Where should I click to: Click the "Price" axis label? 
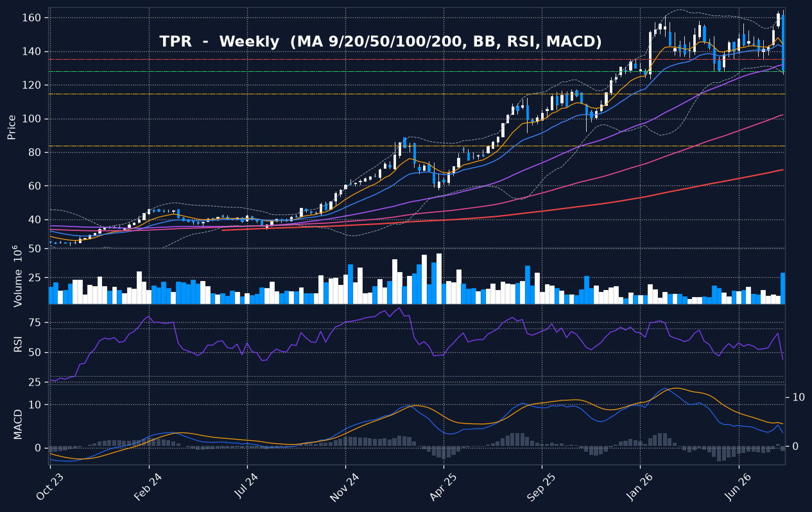click(x=12, y=128)
